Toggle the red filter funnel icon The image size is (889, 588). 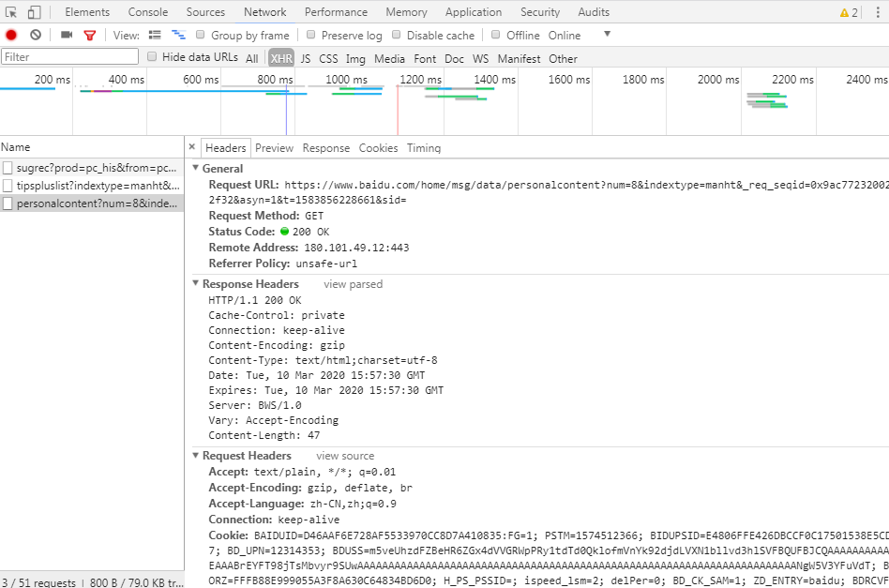tap(90, 35)
